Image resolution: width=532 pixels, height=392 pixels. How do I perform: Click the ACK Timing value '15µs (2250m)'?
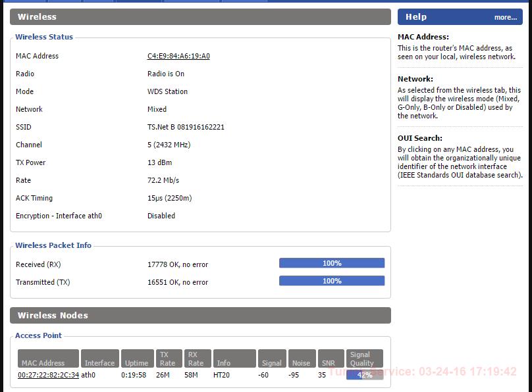[170, 198]
